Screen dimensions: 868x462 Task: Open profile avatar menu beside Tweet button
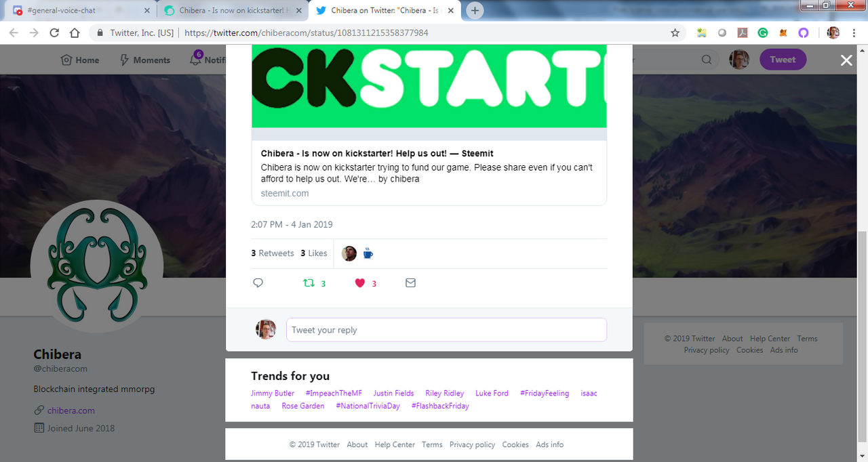[x=739, y=60]
